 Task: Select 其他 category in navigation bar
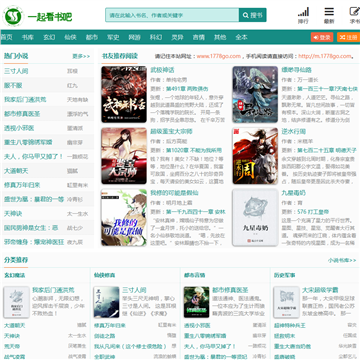[220, 37]
